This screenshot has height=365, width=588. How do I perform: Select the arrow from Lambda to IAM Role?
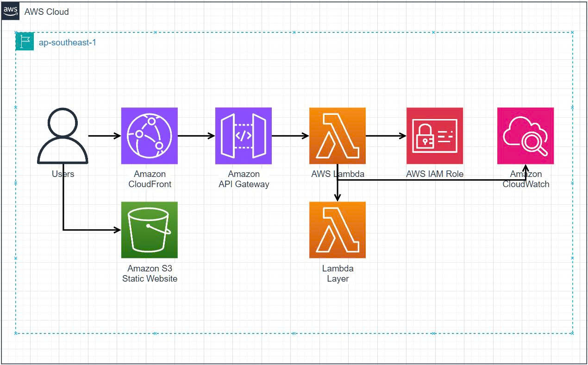coord(385,136)
